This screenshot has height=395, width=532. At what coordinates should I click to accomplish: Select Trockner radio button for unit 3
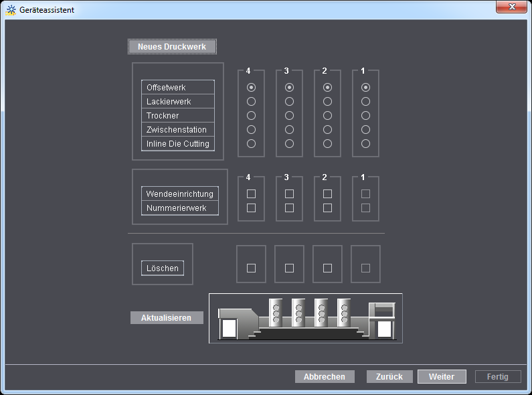290,116
